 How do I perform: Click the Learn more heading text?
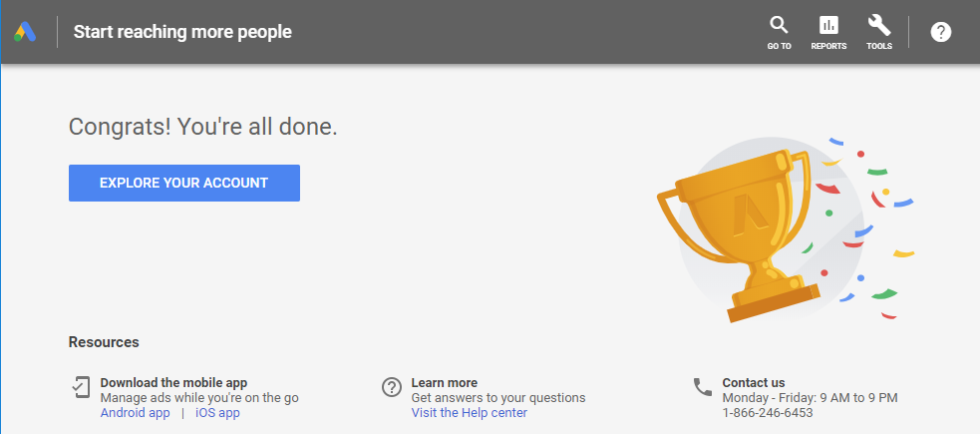(x=444, y=382)
